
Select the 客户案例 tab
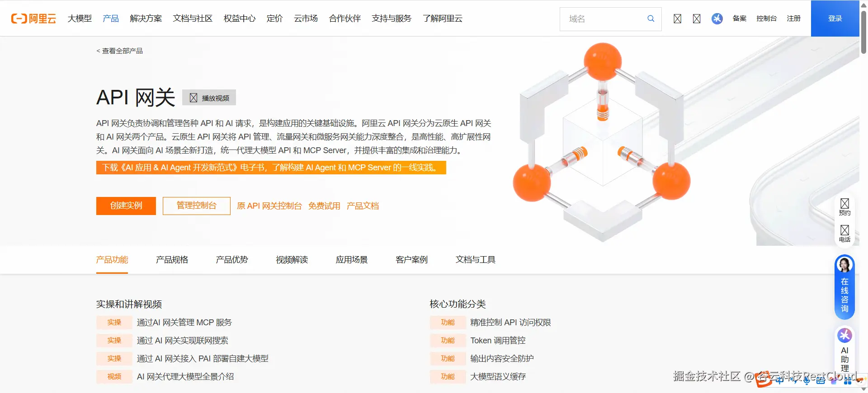(x=411, y=260)
